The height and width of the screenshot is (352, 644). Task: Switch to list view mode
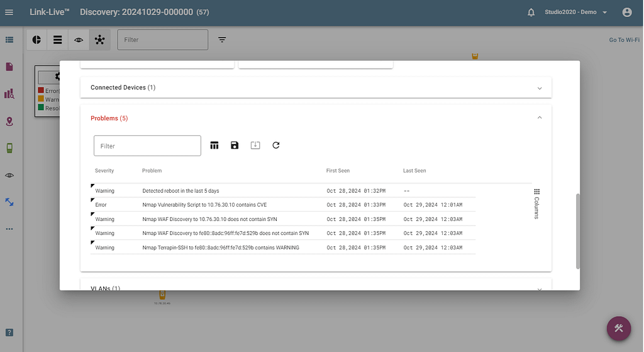[x=58, y=40]
